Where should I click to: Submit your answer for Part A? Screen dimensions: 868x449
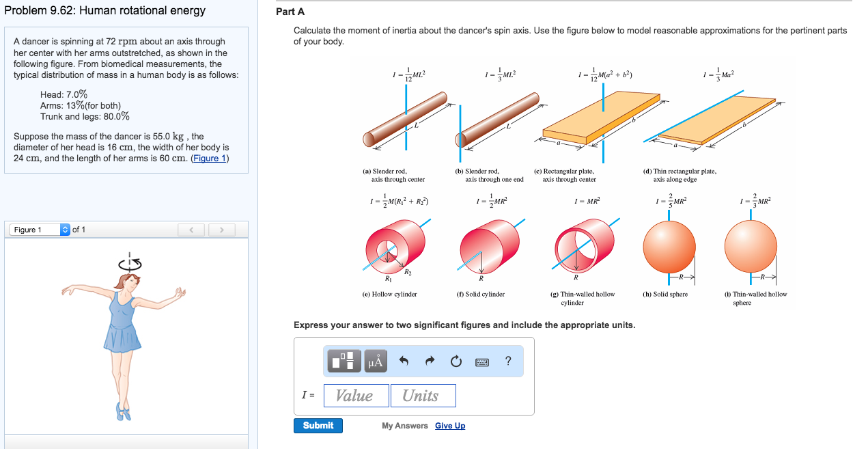[318, 425]
